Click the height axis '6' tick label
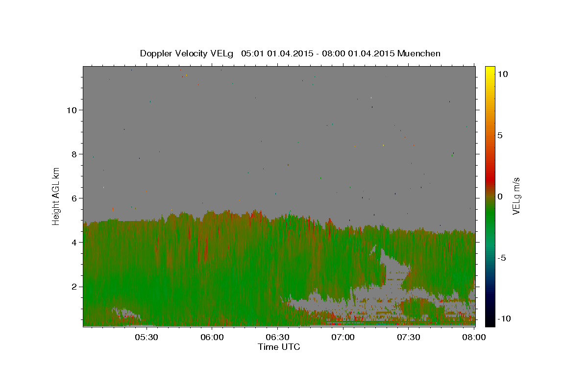The image size is (588, 392). coord(74,198)
